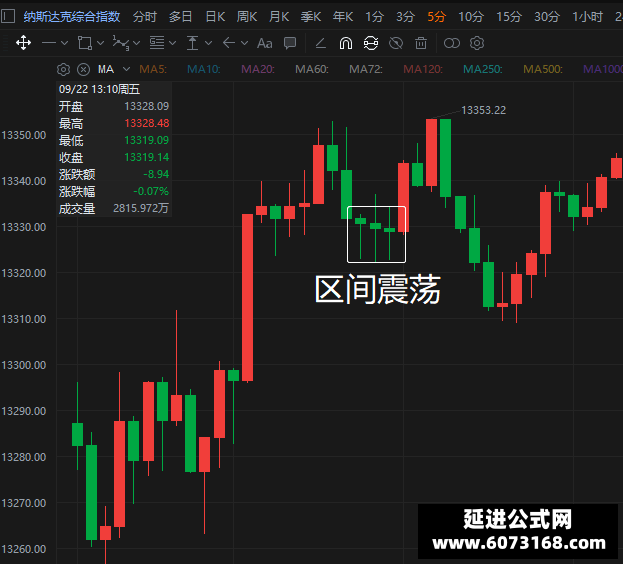This screenshot has width=623, height=564.
Task: Pick the angled line drawing tool
Action: tap(321, 43)
